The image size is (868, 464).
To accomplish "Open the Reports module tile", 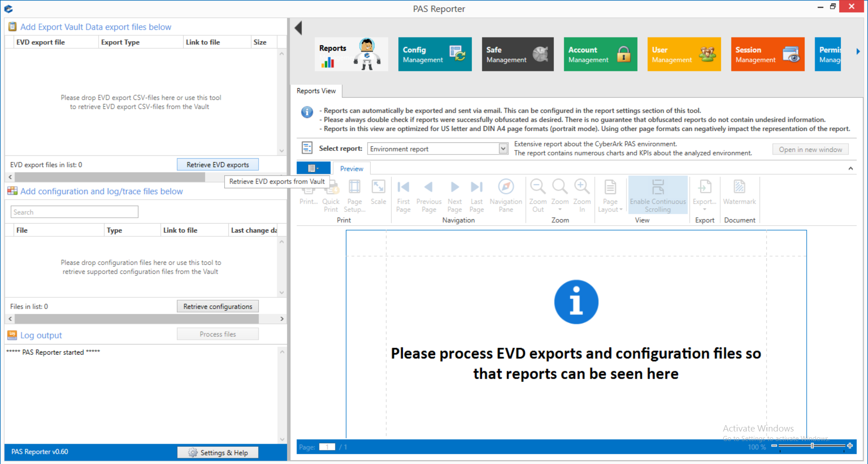I will pyautogui.click(x=351, y=54).
